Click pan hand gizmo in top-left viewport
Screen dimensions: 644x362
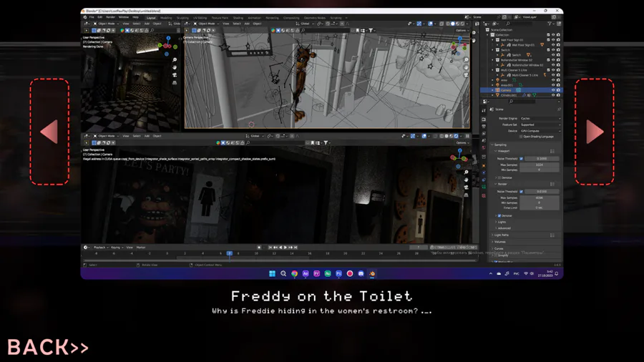(x=175, y=67)
